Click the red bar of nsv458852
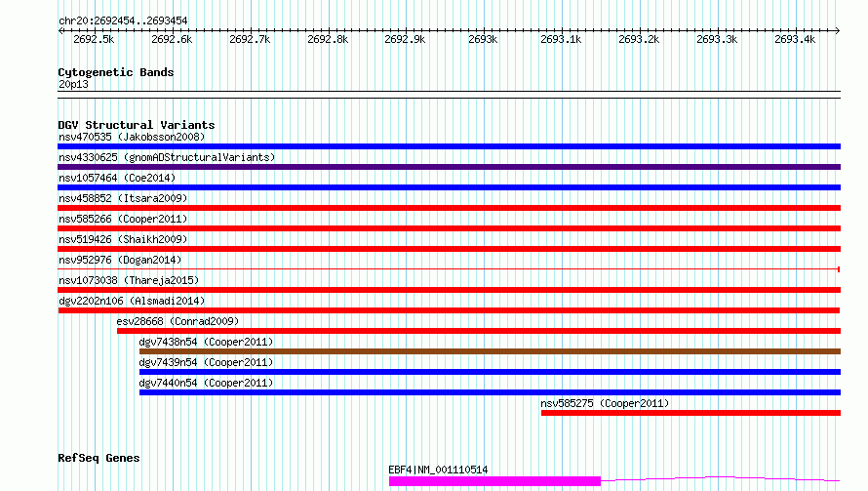 449,208
